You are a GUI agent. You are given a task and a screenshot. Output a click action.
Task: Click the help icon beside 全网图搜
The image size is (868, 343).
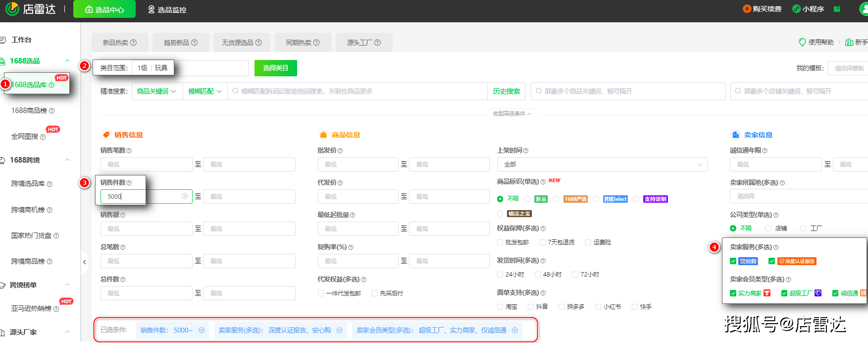pos(43,137)
